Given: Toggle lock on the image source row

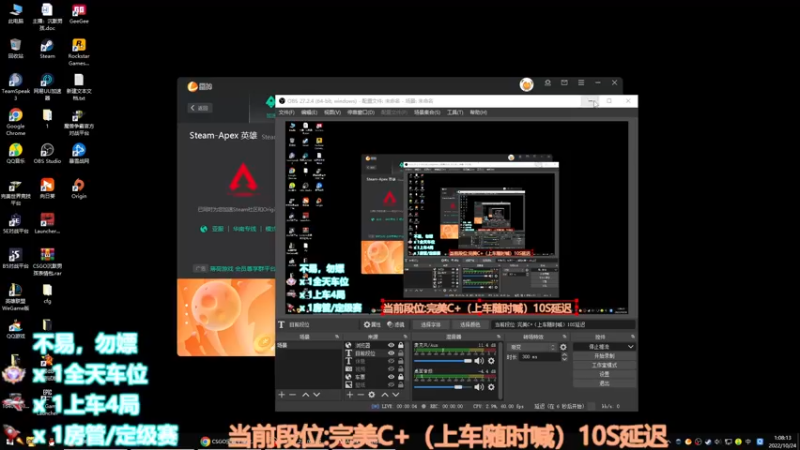Looking at the screenshot, I should pos(401,385).
